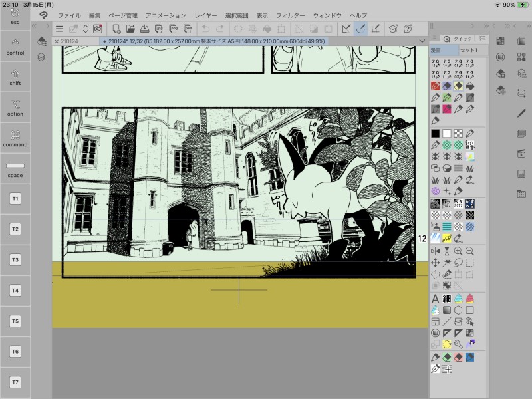Screen dimensions: 532x399
Task: Select the zoom in magnifier tool
Action: (x=458, y=251)
